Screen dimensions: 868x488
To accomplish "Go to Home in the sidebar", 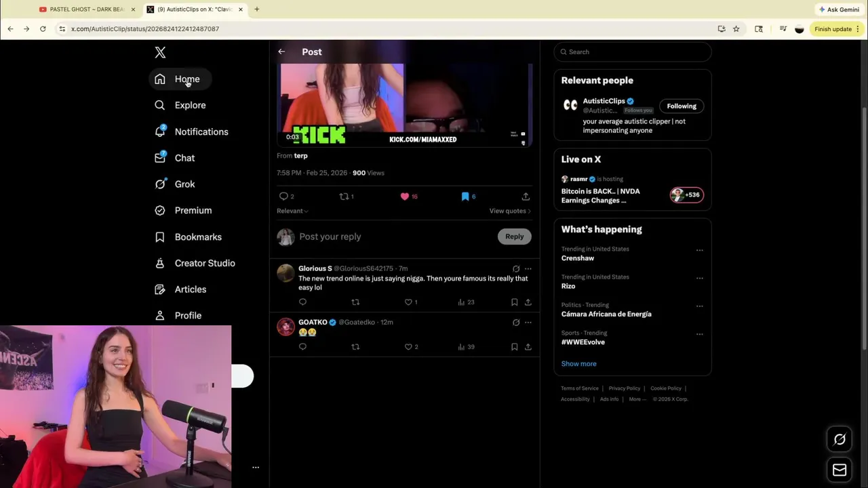I will (179, 79).
